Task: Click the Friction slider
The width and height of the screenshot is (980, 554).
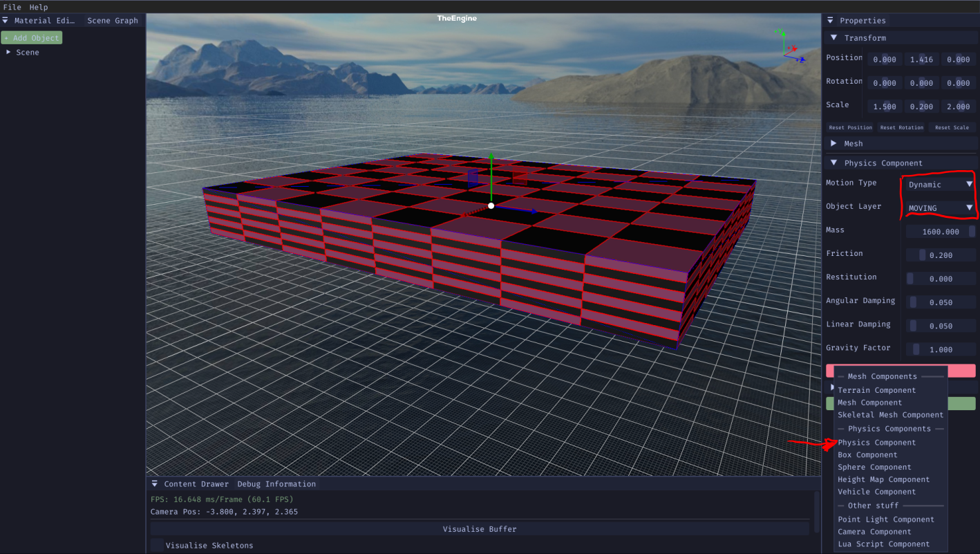Action: (941, 255)
